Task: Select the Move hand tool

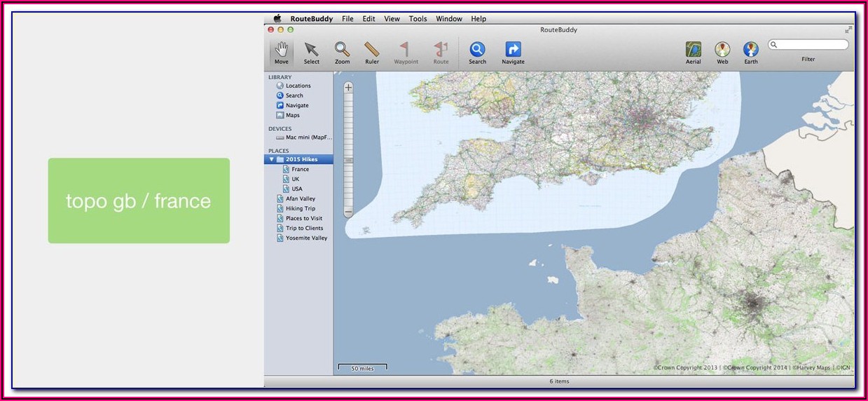Action: pyautogui.click(x=281, y=50)
